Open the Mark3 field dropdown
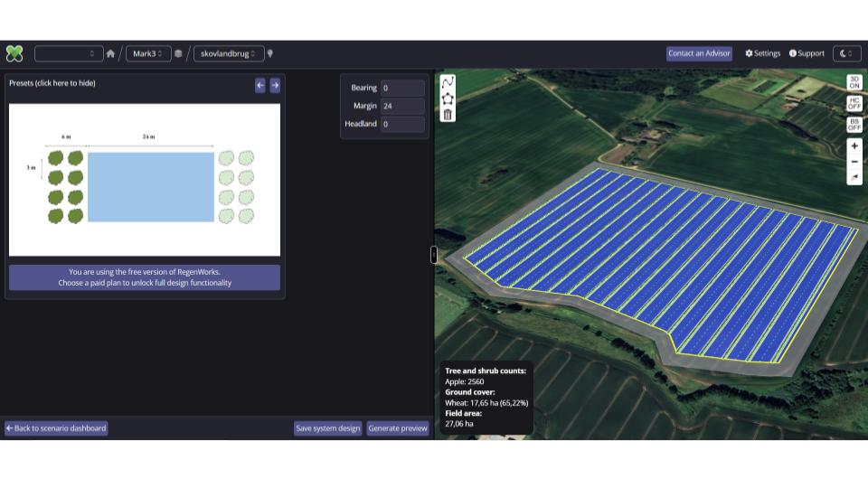The width and height of the screenshot is (868, 488). click(x=148, y=53)
